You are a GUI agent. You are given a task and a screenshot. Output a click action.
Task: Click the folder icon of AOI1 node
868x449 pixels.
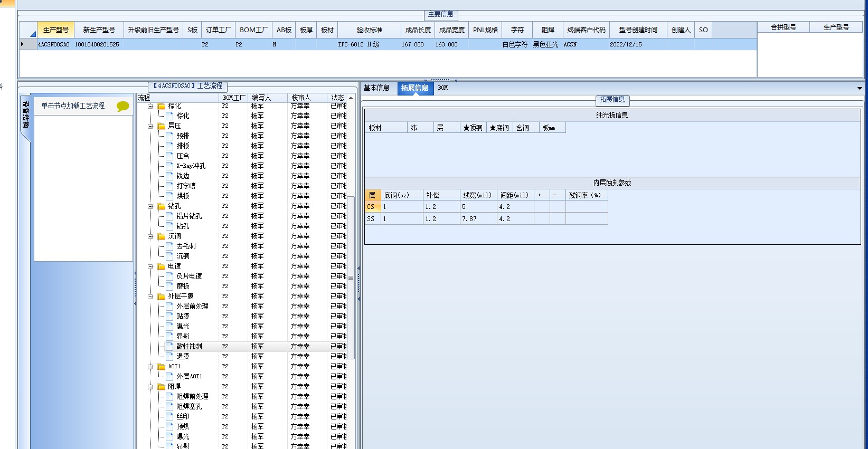pyautogui.click(x=161, y=366)
